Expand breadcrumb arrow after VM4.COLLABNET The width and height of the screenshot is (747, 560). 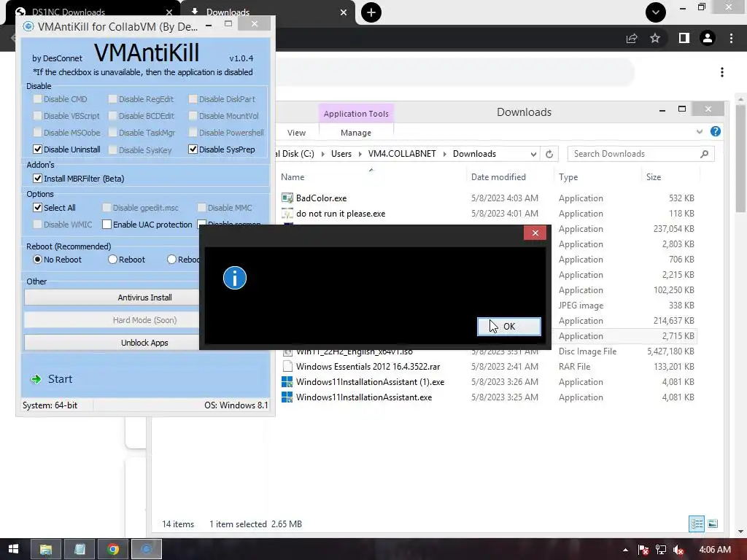click(x=444, y=154)
